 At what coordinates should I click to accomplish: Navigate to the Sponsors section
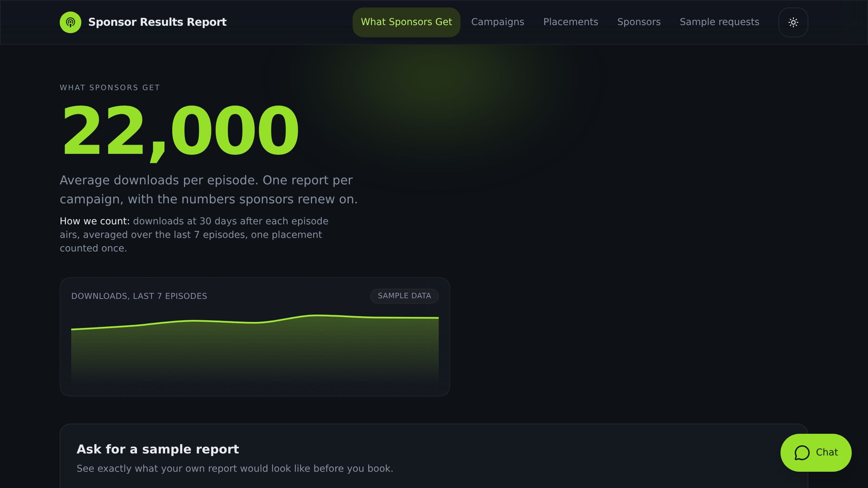click(639, 22)
